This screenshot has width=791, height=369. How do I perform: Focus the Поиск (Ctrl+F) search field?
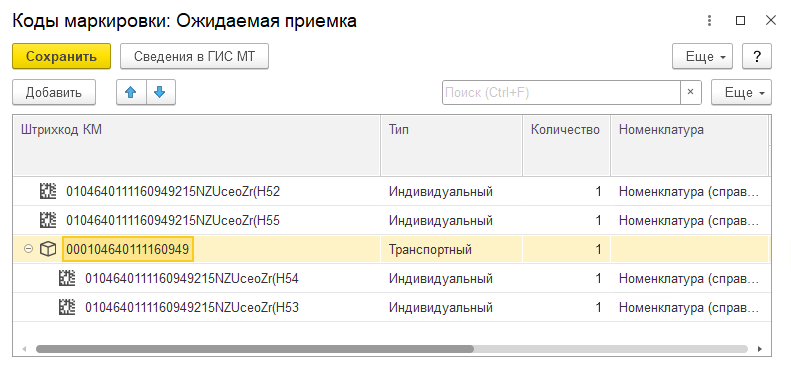[561, 92]
